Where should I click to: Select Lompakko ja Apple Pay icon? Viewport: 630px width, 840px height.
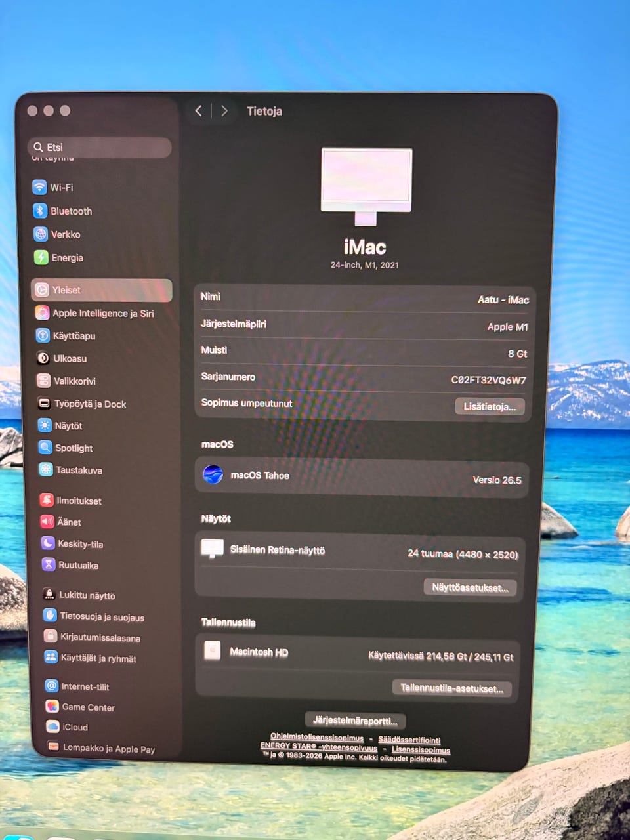(54, 747)
